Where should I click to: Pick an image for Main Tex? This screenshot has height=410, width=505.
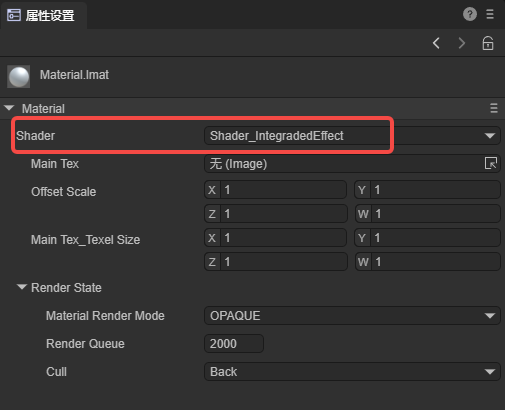[491, 164]
